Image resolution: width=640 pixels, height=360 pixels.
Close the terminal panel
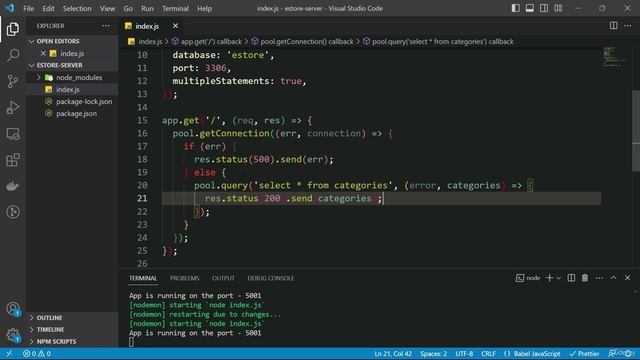click(x=628, y=278)
